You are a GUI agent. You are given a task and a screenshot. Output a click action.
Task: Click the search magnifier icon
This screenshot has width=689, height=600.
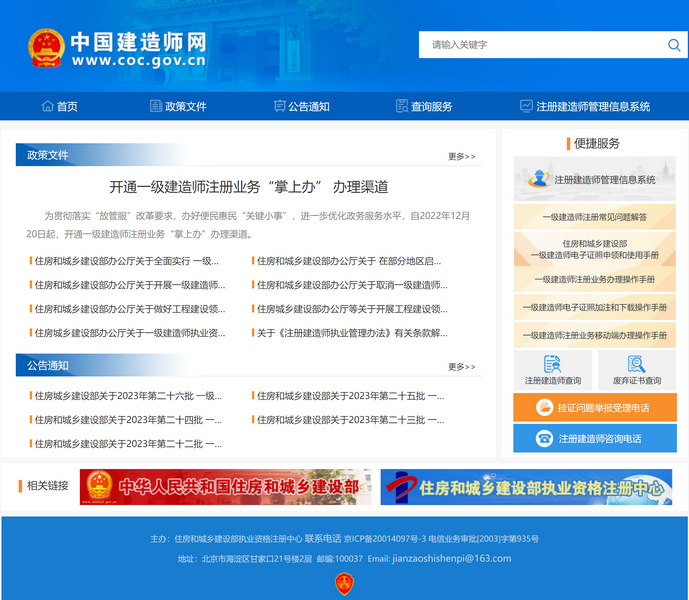[x=674, y=45]
